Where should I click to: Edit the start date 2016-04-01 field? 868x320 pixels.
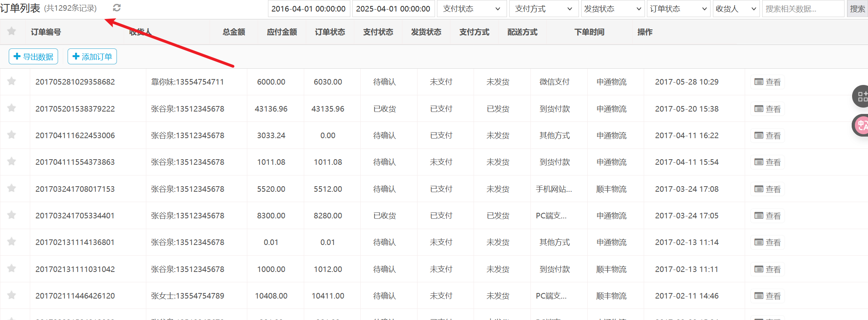309,9
